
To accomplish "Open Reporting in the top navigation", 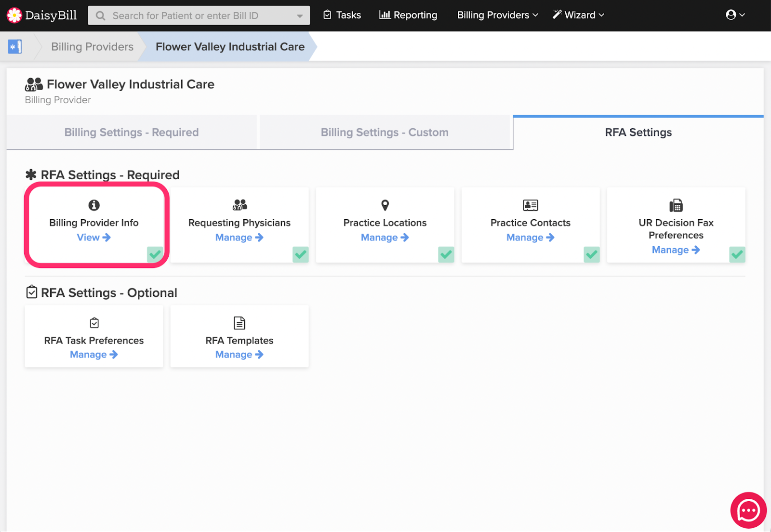I will tap(408, 15).
